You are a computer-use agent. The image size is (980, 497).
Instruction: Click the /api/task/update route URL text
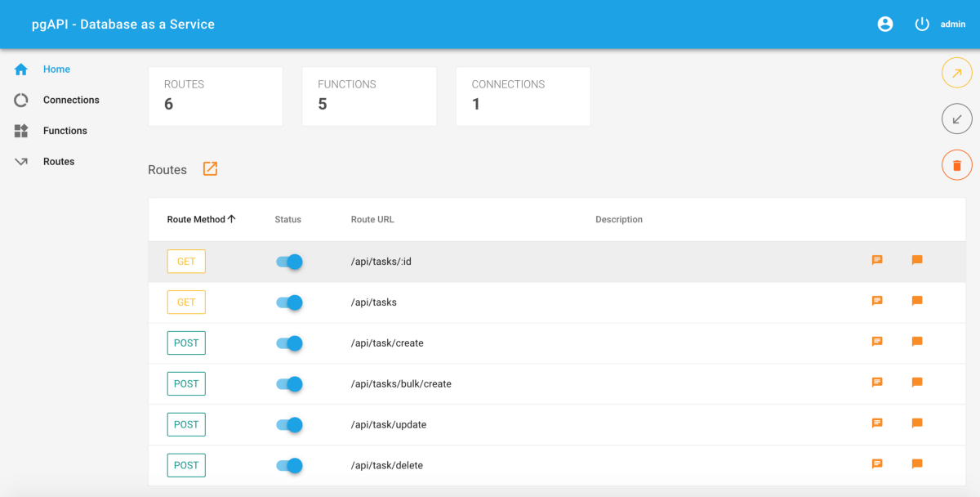[389, 425]
